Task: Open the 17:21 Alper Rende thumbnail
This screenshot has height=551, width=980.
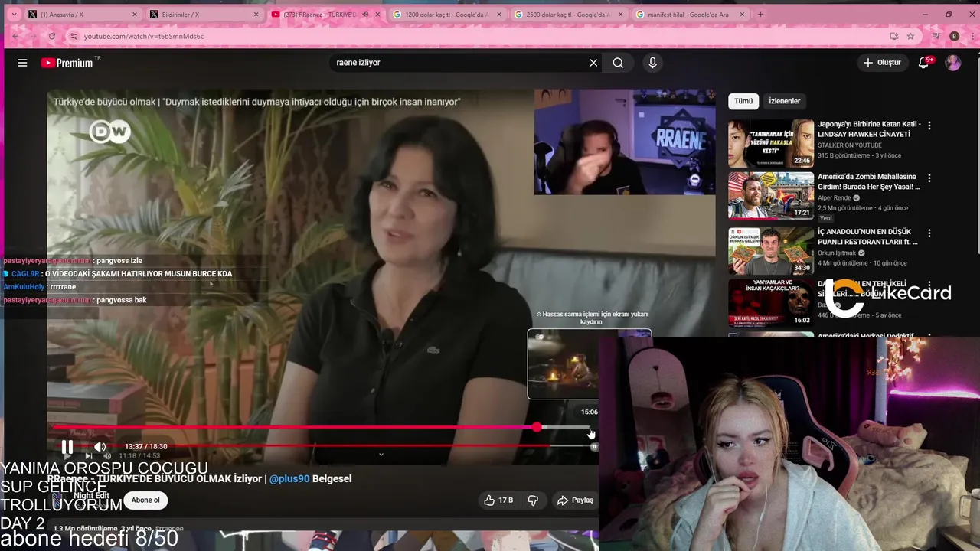Action: pos(771,196)
